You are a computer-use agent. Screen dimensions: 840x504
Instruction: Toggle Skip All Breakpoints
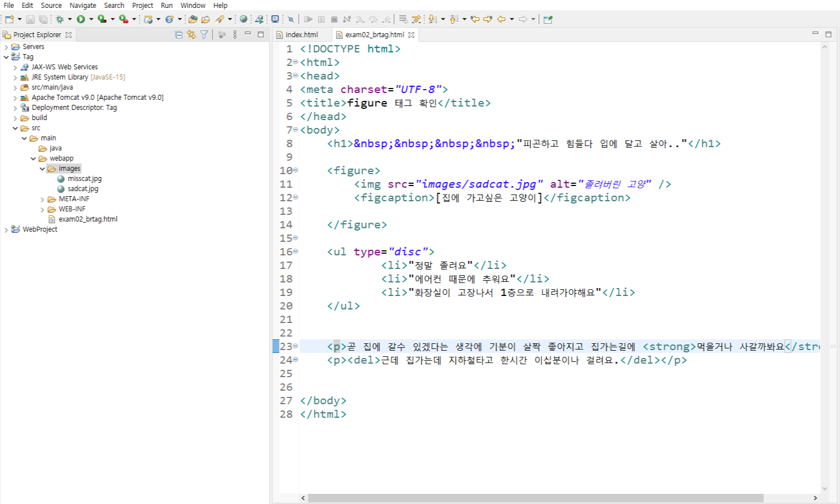point(291,19)
